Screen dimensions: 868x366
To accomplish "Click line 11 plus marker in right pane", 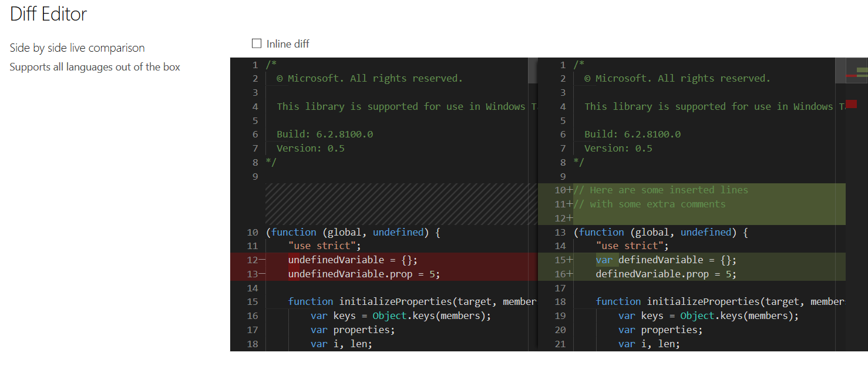I will pos(570,204).
